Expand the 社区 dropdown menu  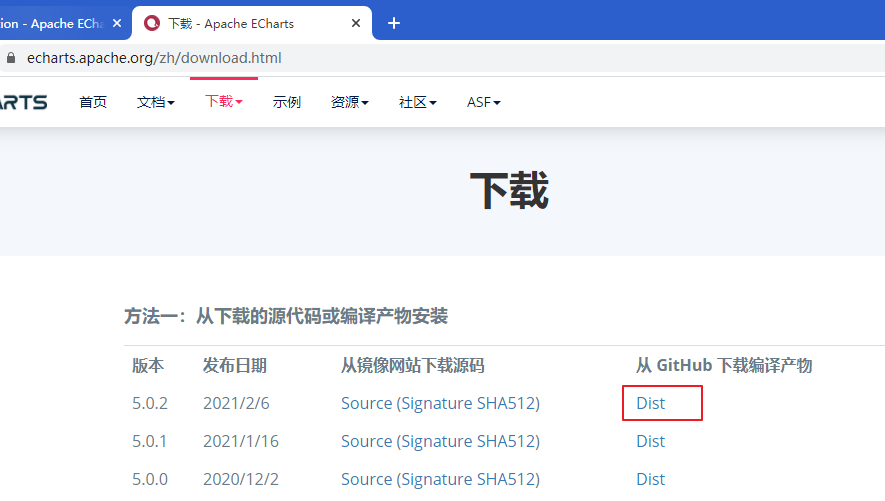tap(418, 102)
